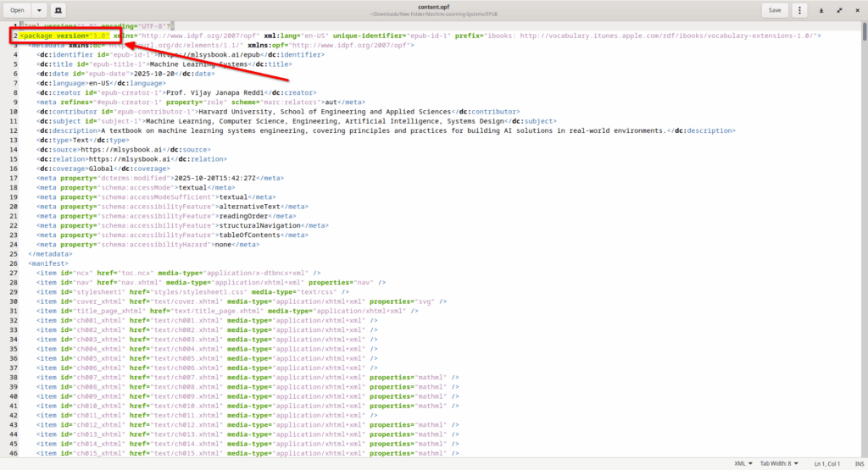Open the three-dot menu next to Save
This screenshot has width=868, height=470.
coord(799,10)
